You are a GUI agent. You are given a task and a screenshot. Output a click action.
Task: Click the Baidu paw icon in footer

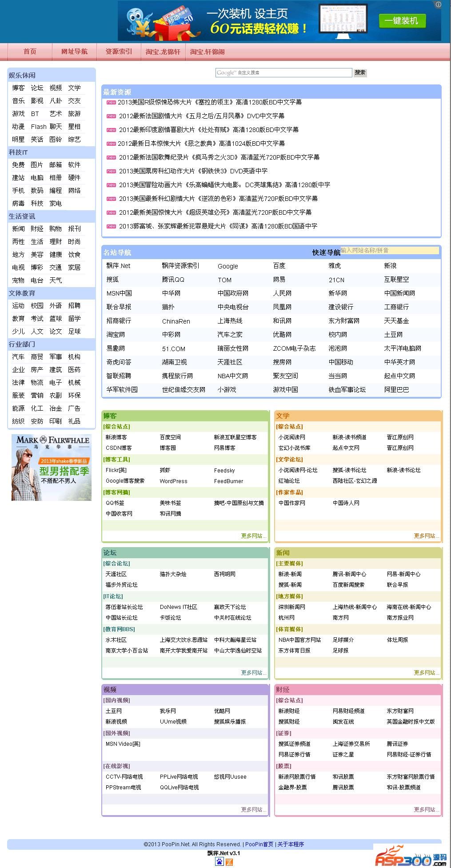coord(219,862)
